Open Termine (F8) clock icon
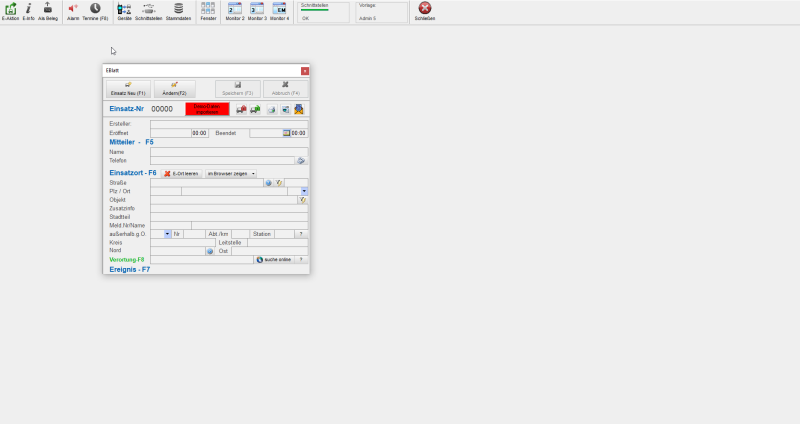 (x=95, y=8)
